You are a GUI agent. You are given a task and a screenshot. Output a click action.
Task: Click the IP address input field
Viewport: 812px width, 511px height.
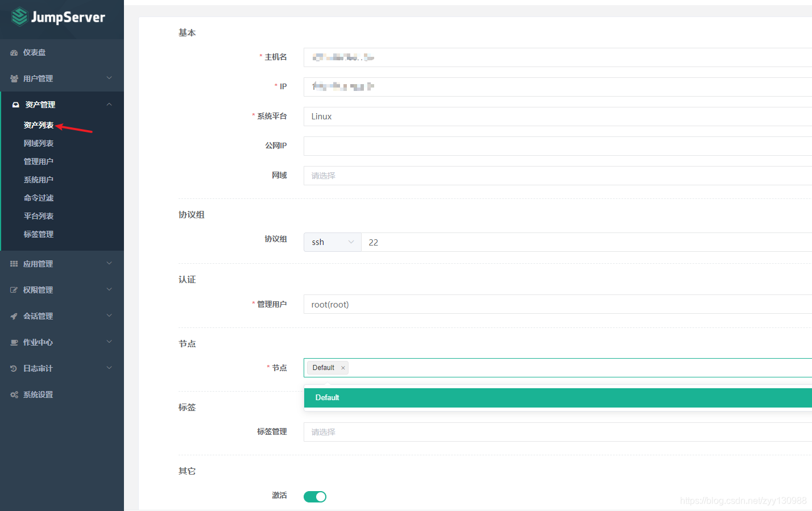558,87
